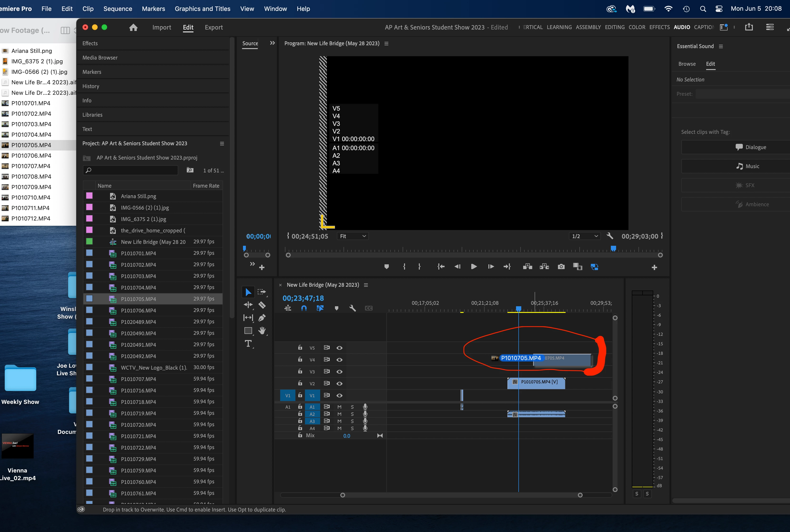Toggle the V2 track lock
The height and width of the screenshot is (532, 790).
pyautogui.click(x=300, y=383)
